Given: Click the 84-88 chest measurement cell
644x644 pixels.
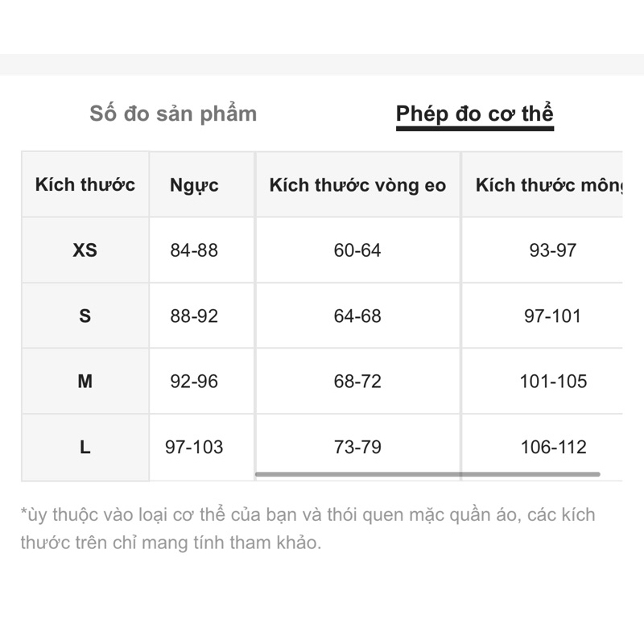Looking at the screenshot, I should 194,250.
